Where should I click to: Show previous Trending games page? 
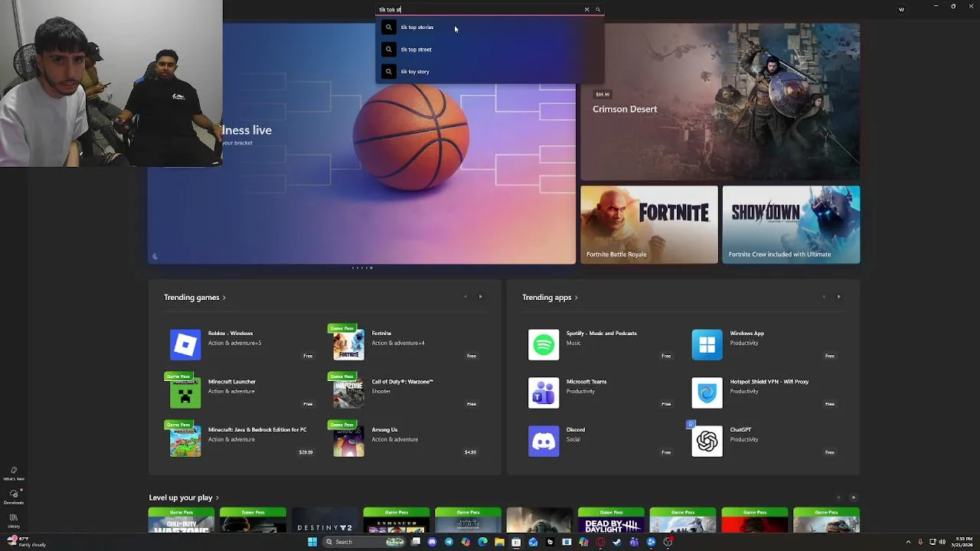(x=465, y=297)
